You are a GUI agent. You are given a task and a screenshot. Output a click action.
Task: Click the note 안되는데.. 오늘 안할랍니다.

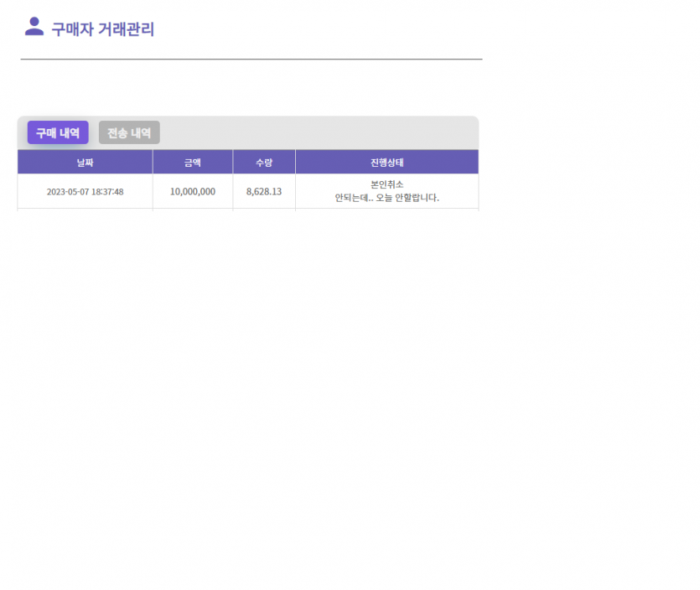click(x=387, y=198)
